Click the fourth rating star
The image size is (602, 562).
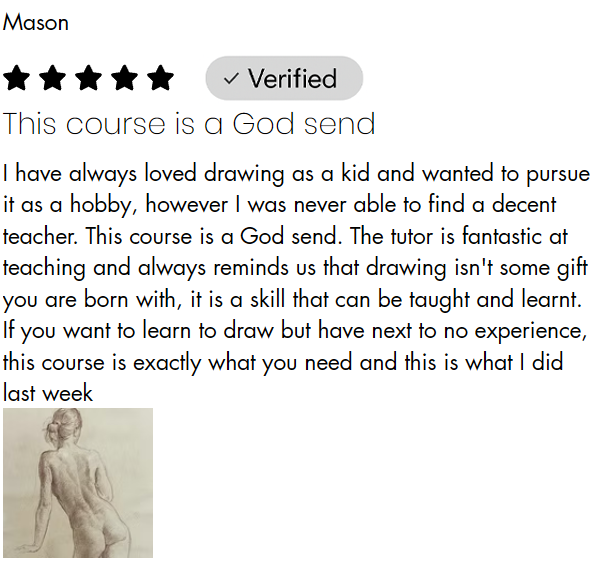[124, 78]
